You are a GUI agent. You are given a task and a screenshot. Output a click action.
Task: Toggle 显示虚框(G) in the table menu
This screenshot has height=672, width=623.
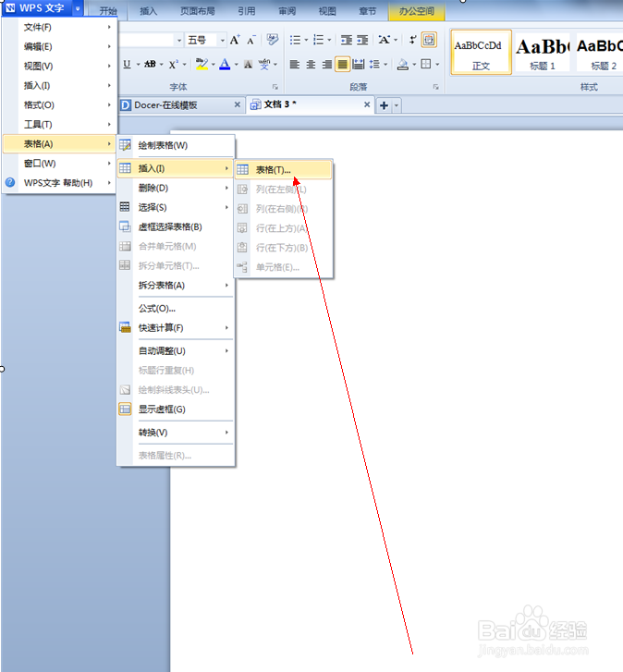coord(177,409)
